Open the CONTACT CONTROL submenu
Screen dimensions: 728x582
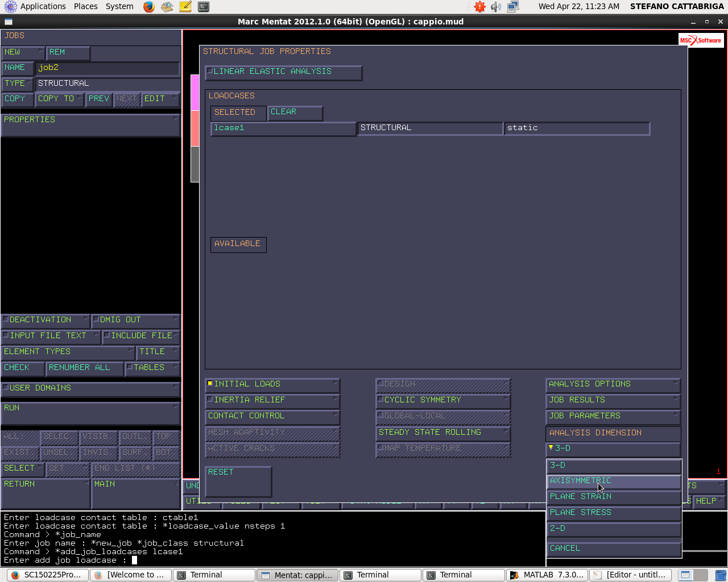point(272,417)
